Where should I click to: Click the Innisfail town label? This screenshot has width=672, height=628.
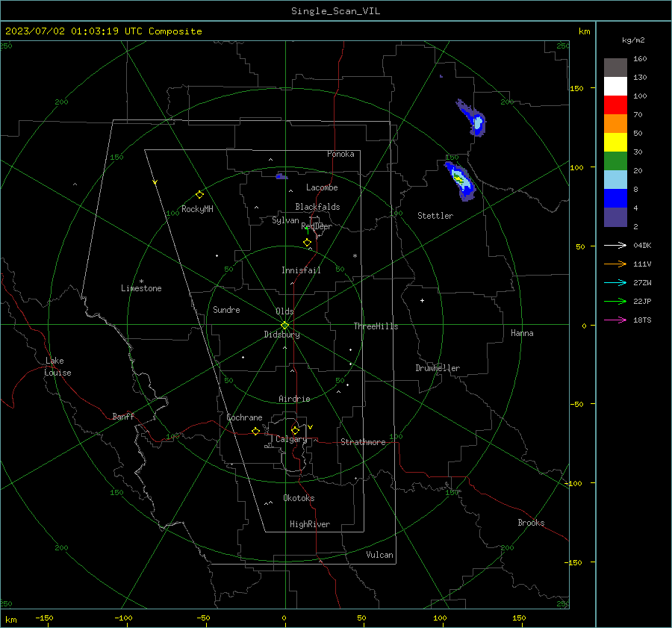pyautogui.click(x=301, y=270)
